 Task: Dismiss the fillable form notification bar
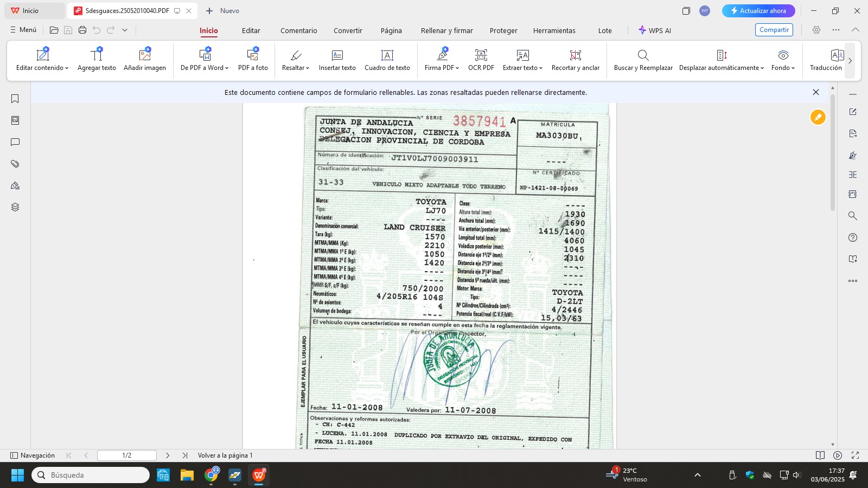[x=816, y=92]
